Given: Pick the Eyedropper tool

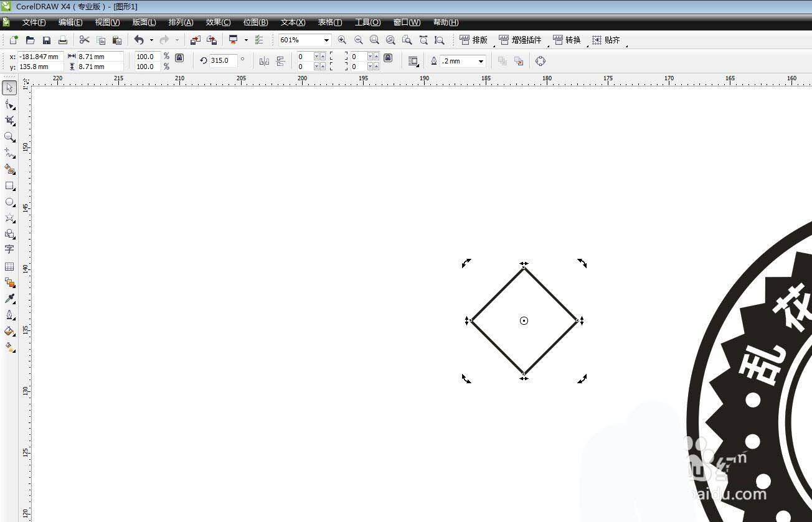Looking at the screenshot, I should point(9,299).
